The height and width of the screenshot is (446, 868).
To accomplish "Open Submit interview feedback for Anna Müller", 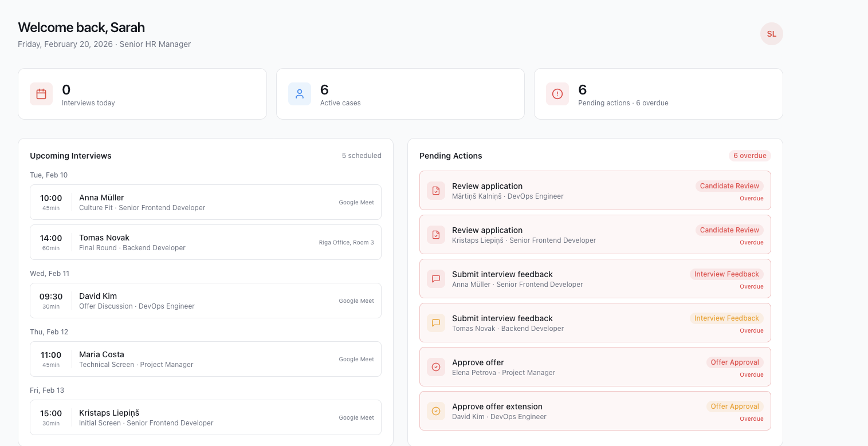I will click(x=595, y=279).
